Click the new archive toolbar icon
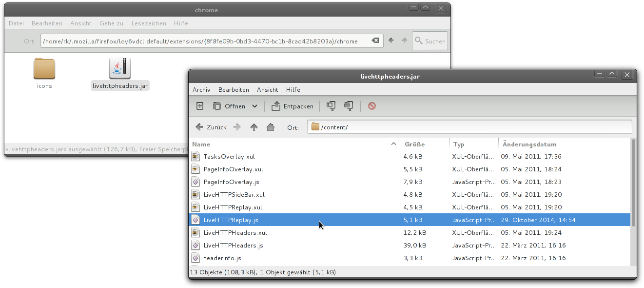The width and height of the screenshot is (644, 288). (x=200, y=106)
